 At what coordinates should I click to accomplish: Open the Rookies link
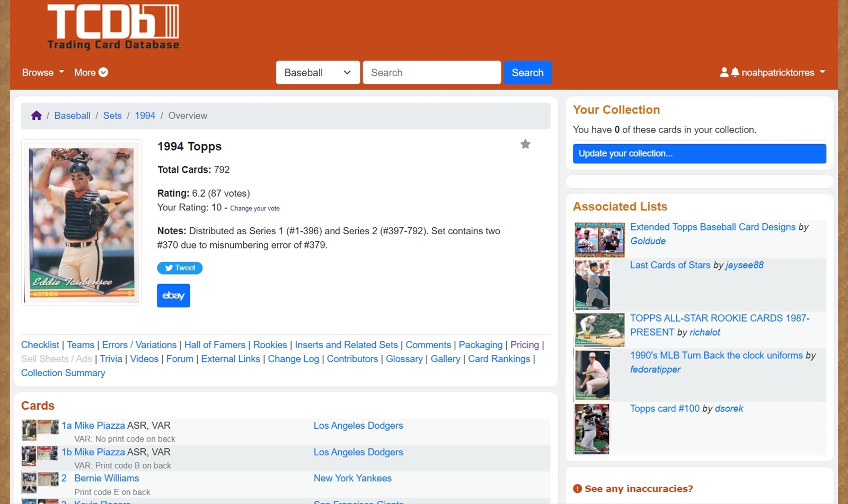270,344
